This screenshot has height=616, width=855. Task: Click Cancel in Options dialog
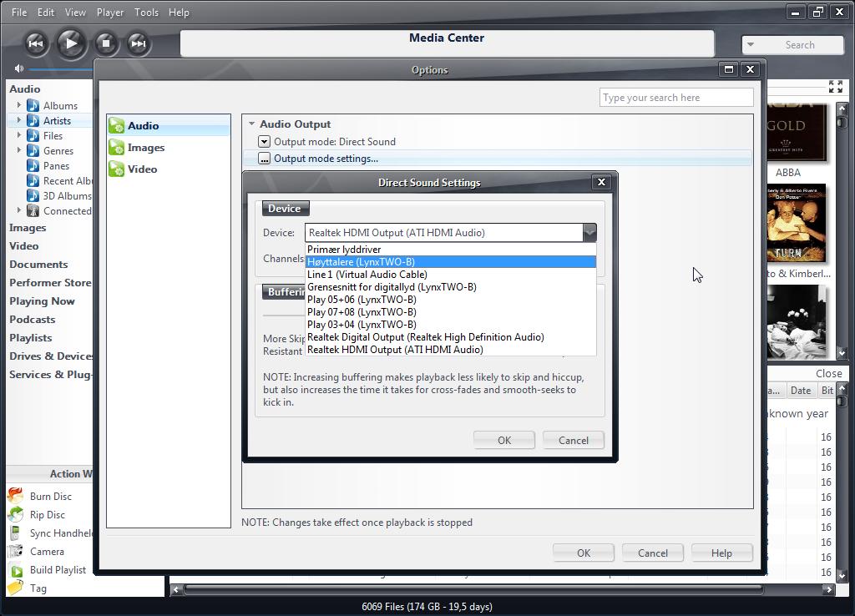point(653,553)
